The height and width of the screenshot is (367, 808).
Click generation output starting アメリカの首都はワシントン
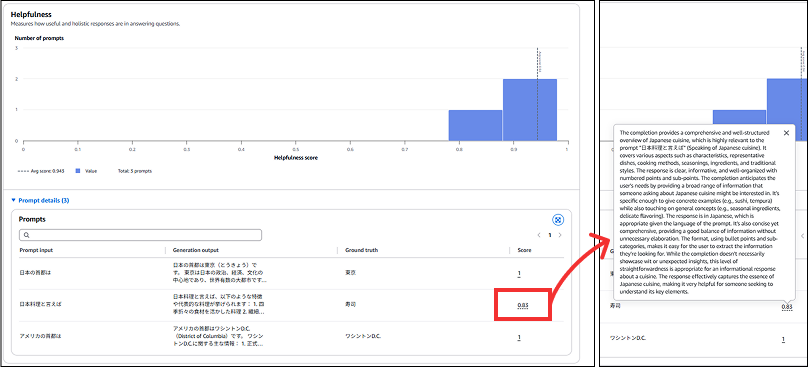coord(218,336)
